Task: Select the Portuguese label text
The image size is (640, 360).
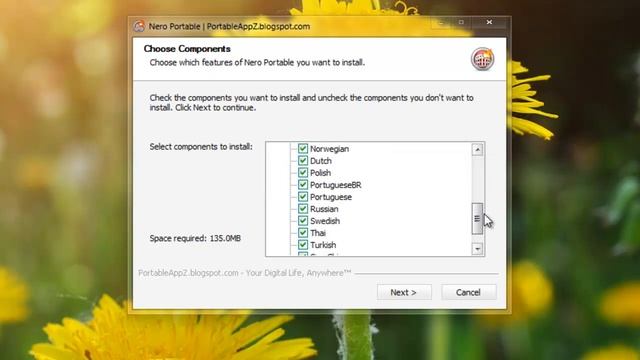Action: tap(331, 197)
